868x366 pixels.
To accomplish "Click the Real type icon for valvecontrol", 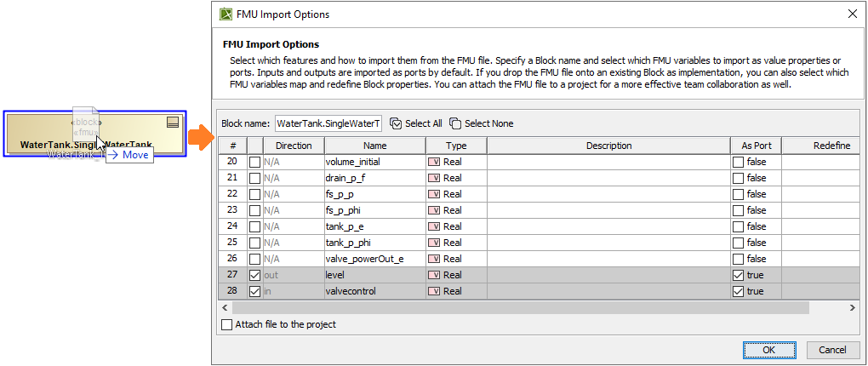I will coord(433,291).
